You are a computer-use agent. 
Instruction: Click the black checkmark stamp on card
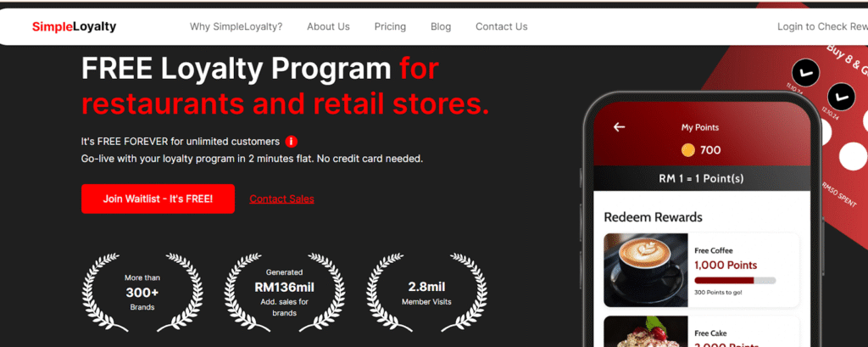tap(805, 74)
